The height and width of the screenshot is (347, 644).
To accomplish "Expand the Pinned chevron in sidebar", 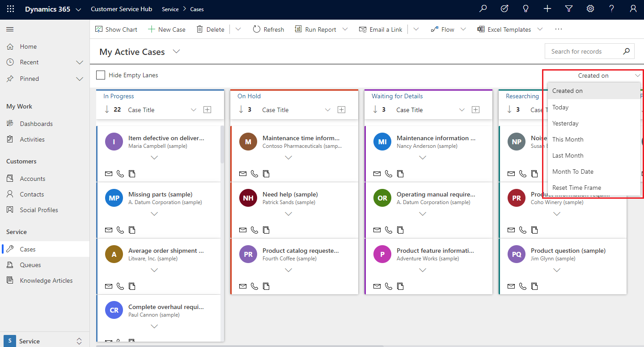I will pos(80,79).
